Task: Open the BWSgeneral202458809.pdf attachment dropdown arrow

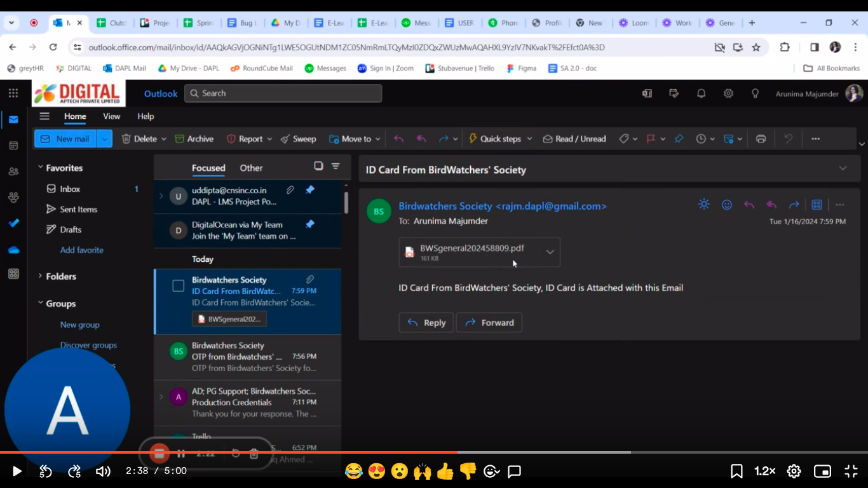Action: coord(550,252)
